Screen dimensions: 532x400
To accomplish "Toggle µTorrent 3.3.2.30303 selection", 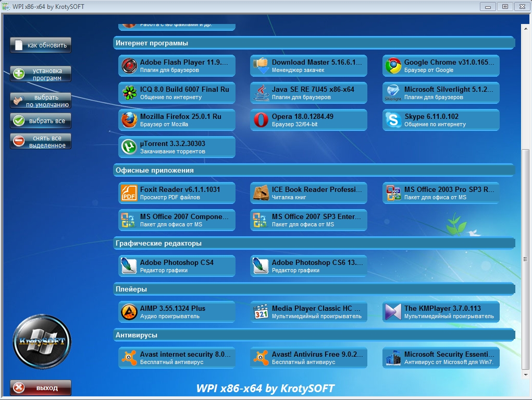I will (x=177, y=148).
